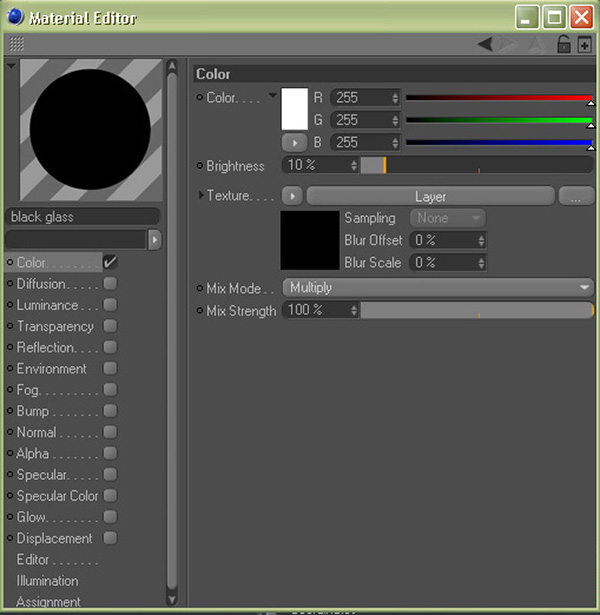Enable the Bump channel checkbox

pos(110,410)
